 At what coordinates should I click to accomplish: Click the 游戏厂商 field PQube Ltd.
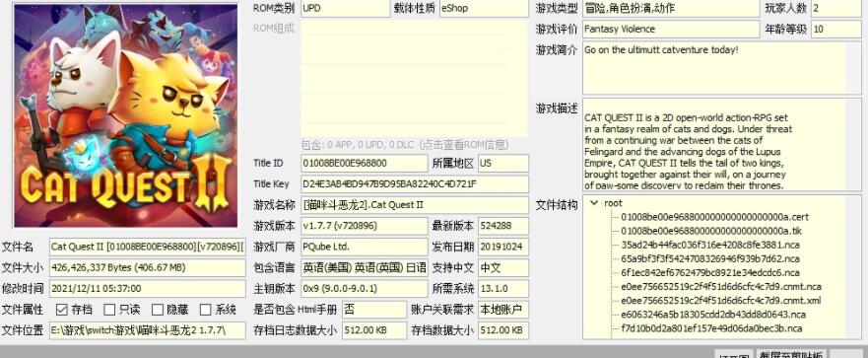365,247
